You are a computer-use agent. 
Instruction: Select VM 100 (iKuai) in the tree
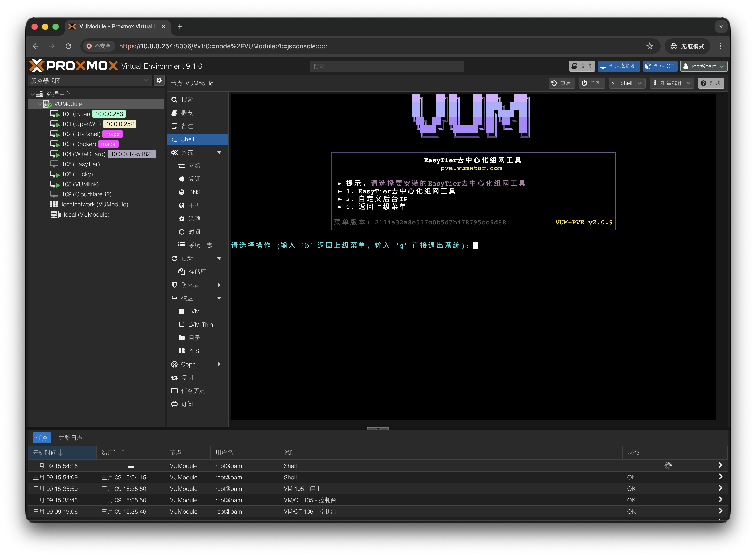tap(76, 114)
